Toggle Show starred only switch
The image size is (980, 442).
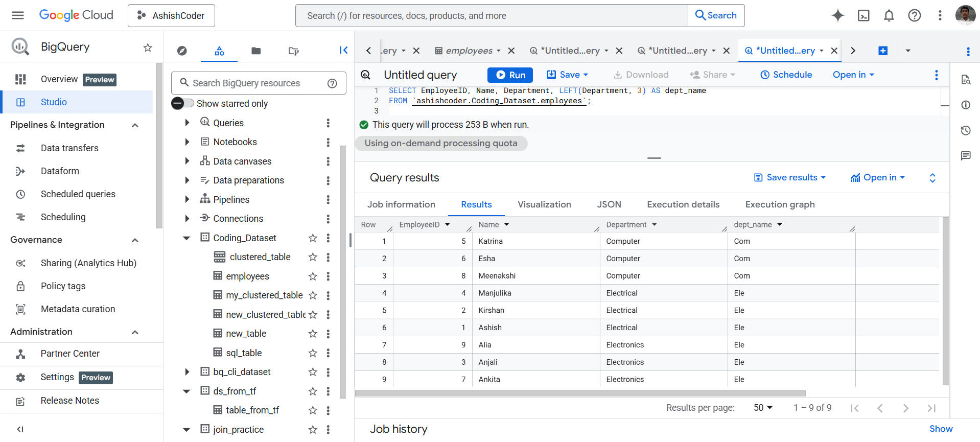pyautogui.click(x=182, y=103)
